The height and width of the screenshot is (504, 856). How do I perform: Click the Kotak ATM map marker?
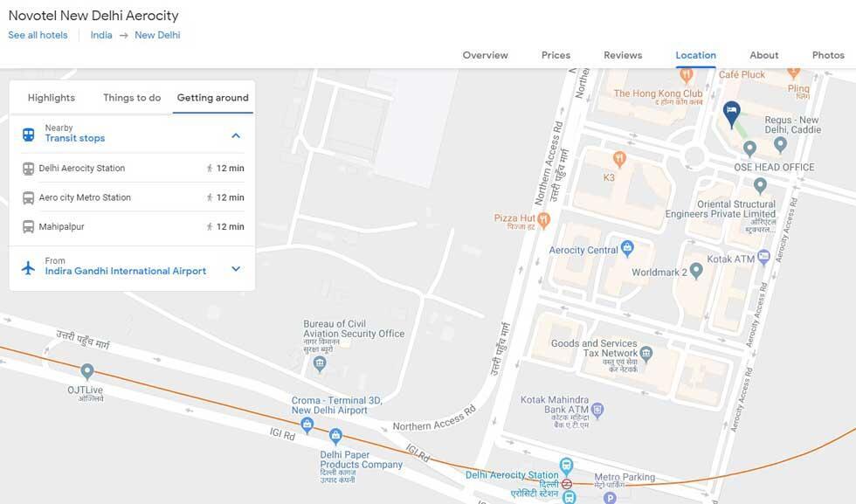[x=763, y=258]
